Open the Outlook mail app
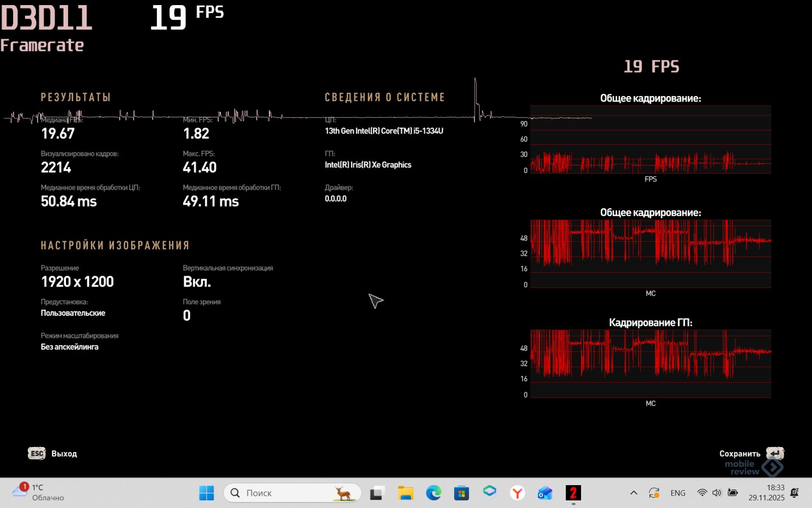This screenshot has height=508, width=812. coord(545,493)
